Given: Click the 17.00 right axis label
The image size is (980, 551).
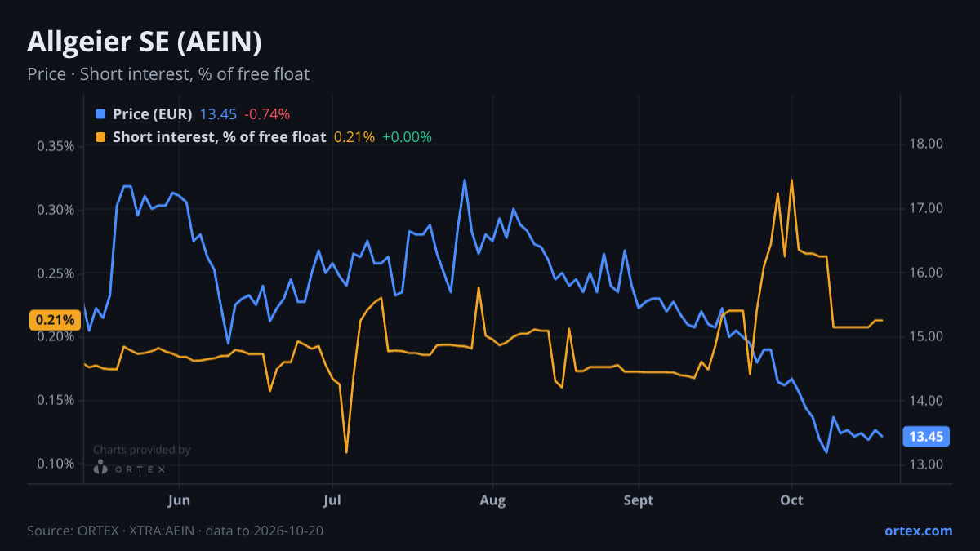Looking at the screenshot, I should tap(926, 209).
